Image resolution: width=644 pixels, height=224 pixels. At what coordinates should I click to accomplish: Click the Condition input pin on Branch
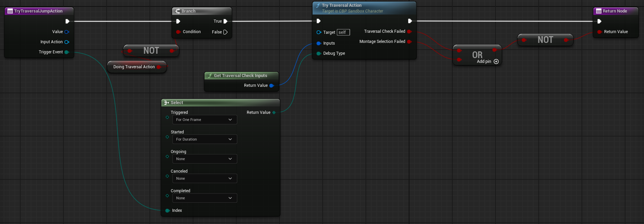coord(178,32)
